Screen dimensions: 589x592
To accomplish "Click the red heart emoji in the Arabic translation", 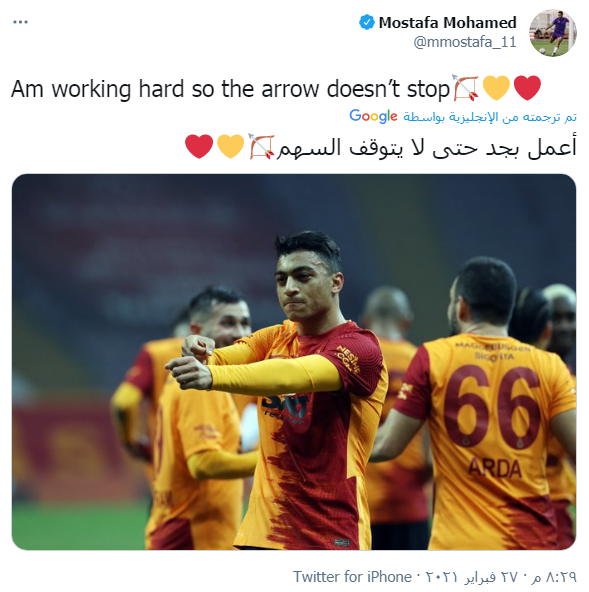I will coord(199,146).
